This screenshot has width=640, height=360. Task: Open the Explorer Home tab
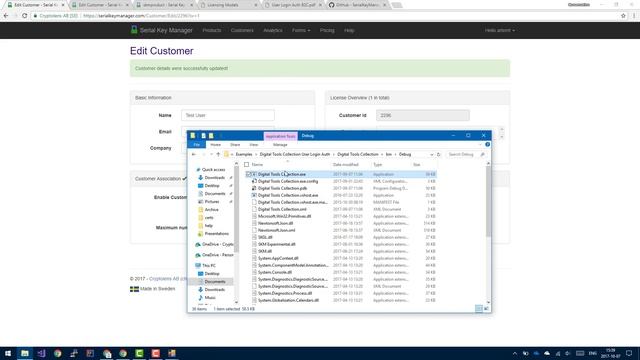(216, 144)
